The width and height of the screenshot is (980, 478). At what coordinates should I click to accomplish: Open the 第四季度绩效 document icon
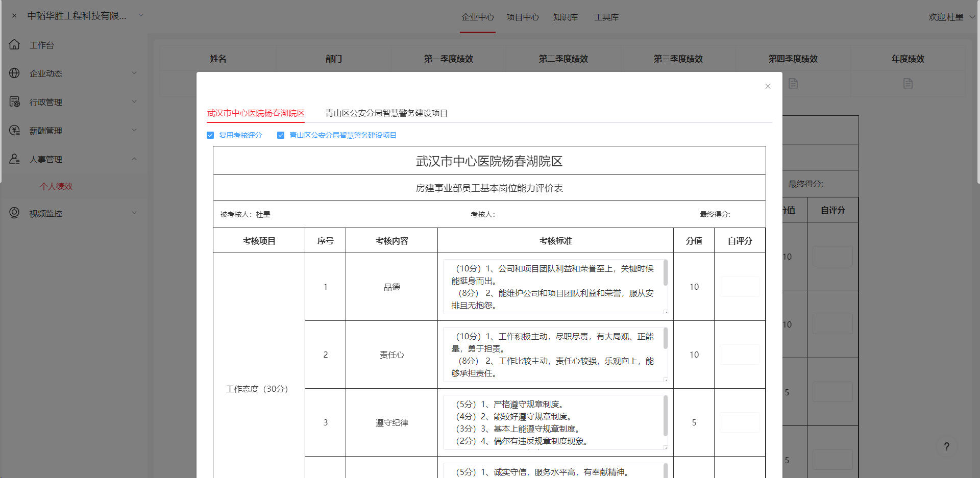click(x=793, y=83)
